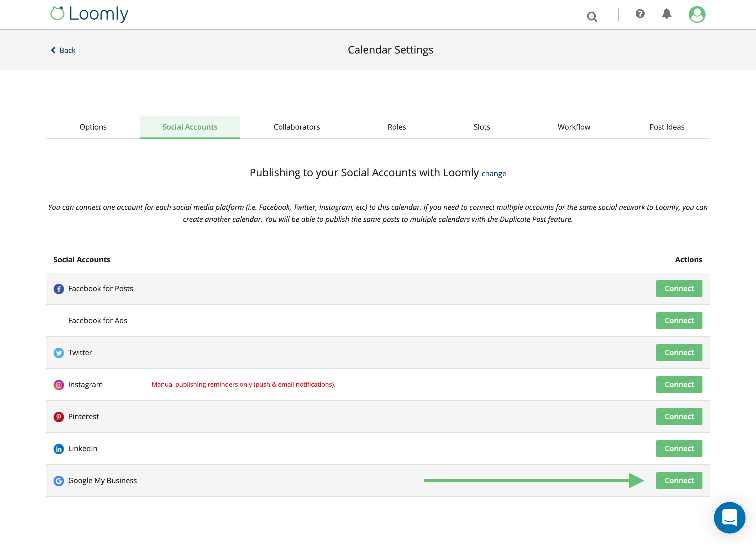Click the Google My Business icon
The width and height of the screenshot is (756, 544).
(x=58, y=481)
